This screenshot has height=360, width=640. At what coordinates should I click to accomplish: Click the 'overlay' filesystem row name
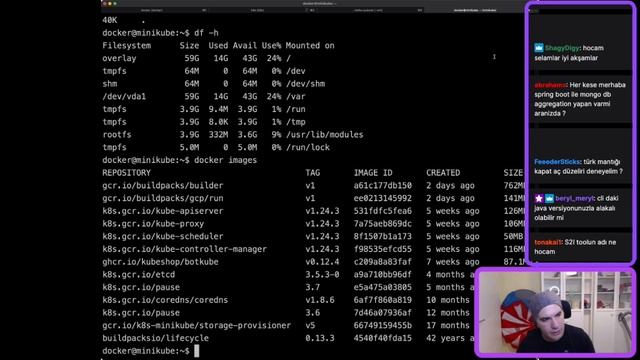[x=119, y=58]
